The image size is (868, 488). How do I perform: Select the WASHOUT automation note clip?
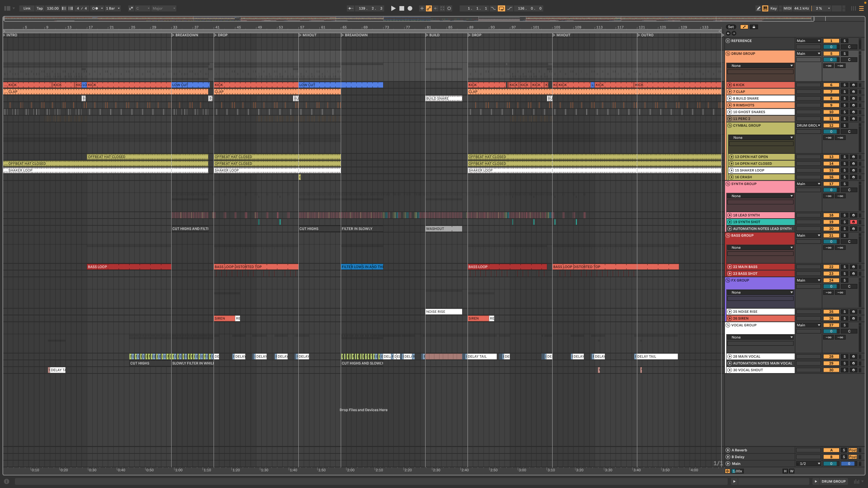(x=443, y=229)
